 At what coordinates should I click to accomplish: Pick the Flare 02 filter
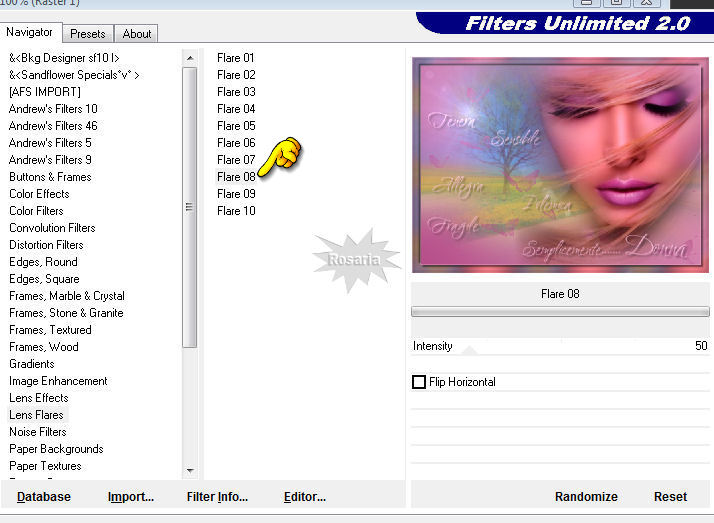(236, 75)
